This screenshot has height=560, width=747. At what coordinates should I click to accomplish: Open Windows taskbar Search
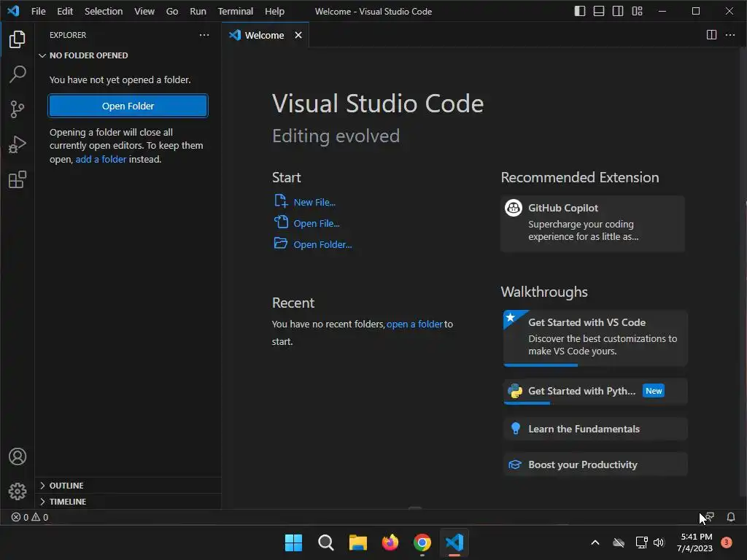click(x=326, y=542)
